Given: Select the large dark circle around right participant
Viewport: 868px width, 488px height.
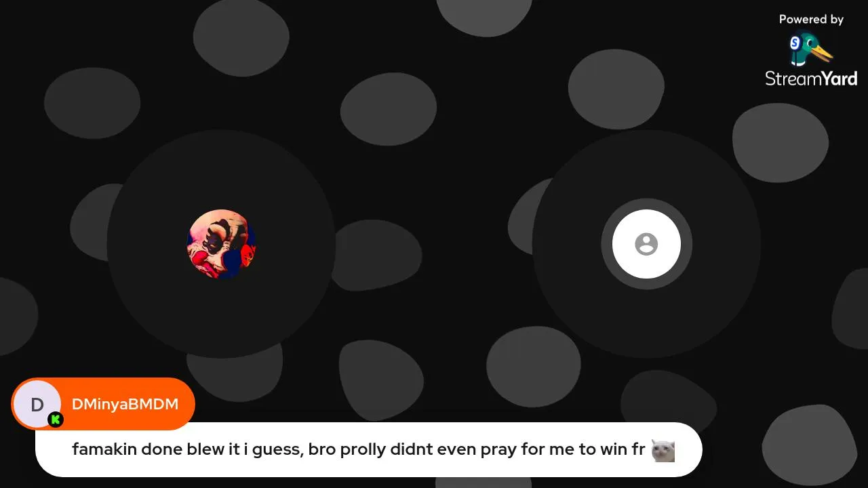Looking at the screenshot, I should pyautogui.click(x=646, y=244).
